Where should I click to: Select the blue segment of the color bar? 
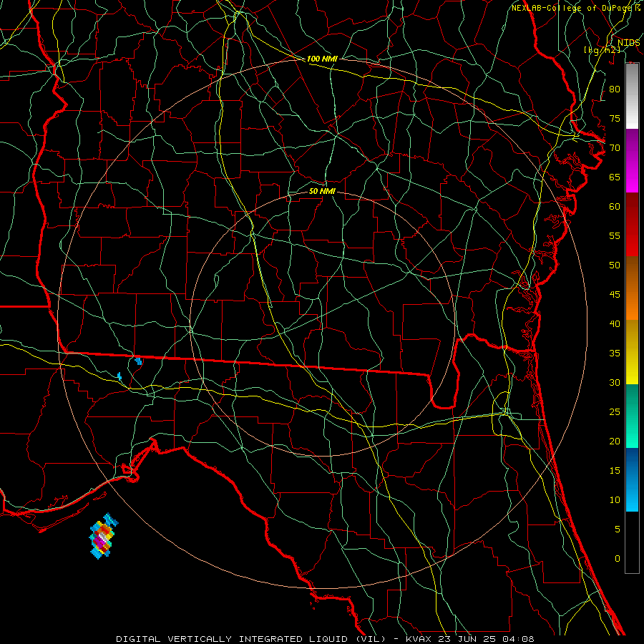tap(632, 479)
